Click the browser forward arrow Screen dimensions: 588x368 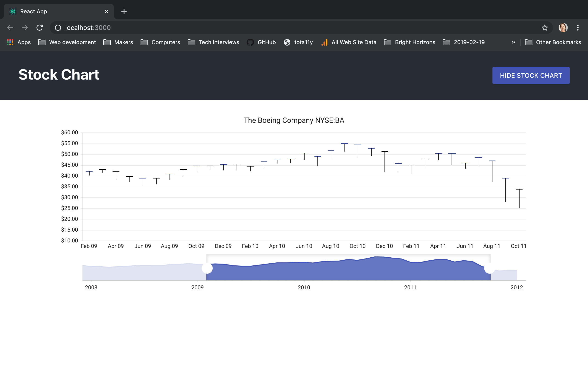(x=25, y=28)
